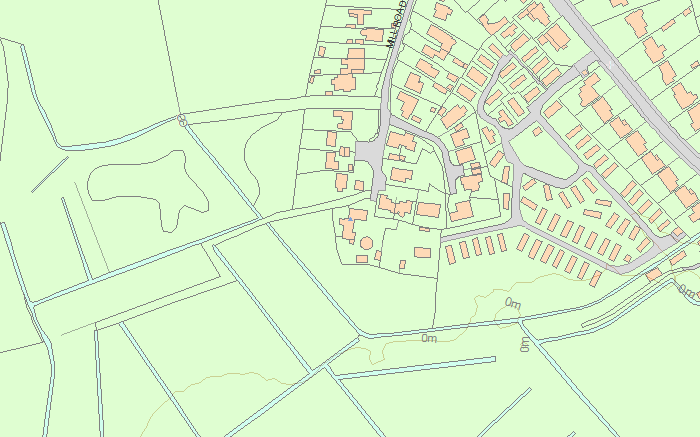Select the circular orange building footprint
The image size is (700, 437).
click(x=367, y=243)
